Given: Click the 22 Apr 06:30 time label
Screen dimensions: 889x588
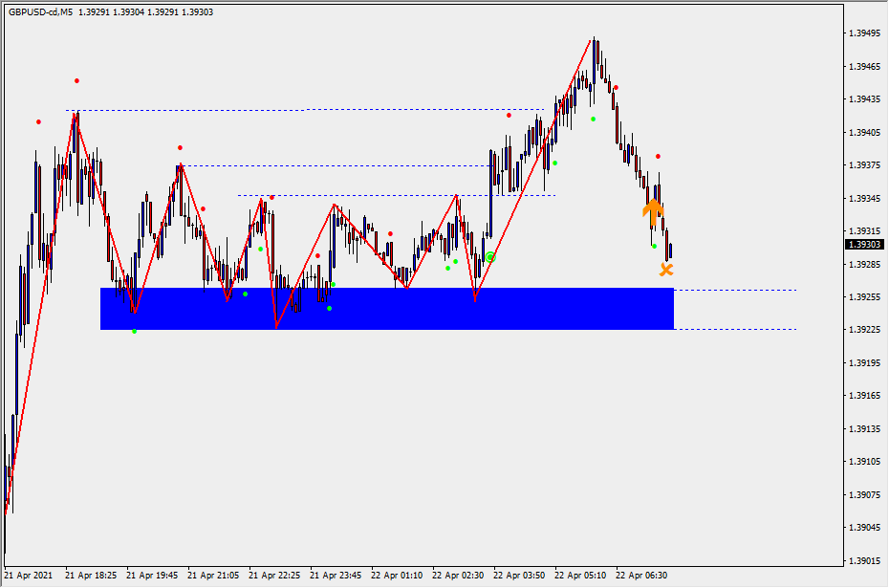Looking at the screenshot, I should (x=640, y=576).
